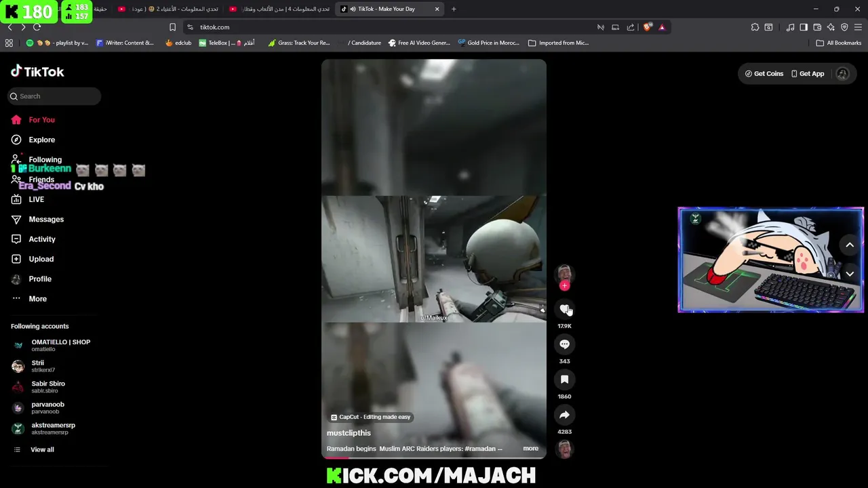Go to next video with down chevron
868x488 pixels.
850,274
